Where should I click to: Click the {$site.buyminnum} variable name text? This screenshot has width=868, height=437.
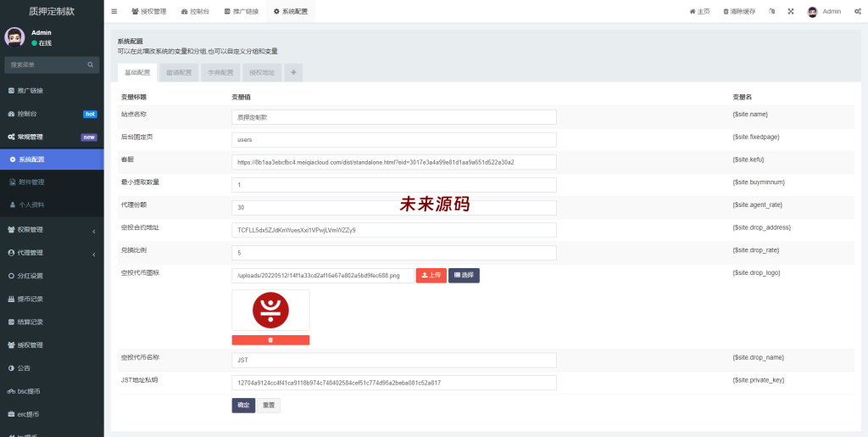coord(759,182)
